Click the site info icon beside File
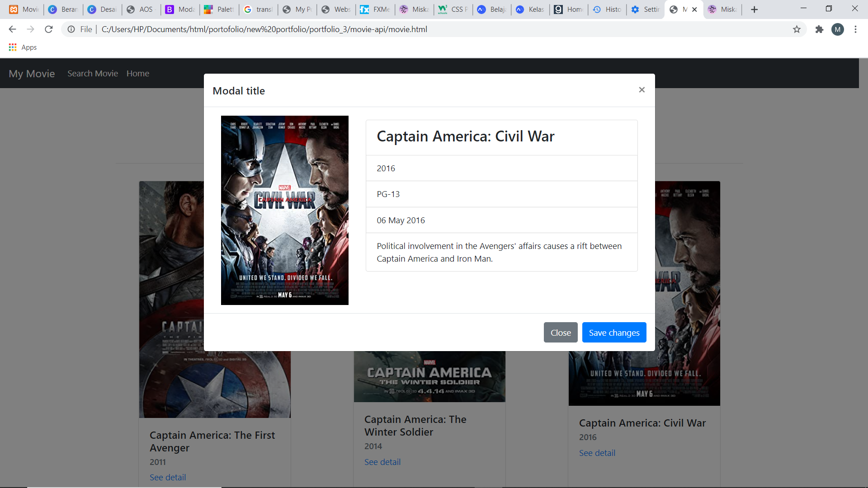This screenshot has width=868, height=488. pos(71,29)
